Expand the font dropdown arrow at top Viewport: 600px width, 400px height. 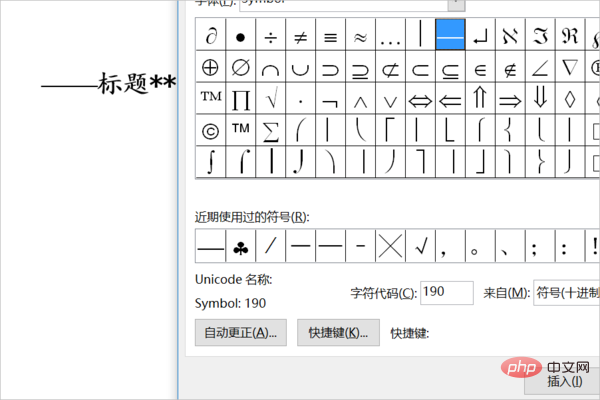coord(455,3)
